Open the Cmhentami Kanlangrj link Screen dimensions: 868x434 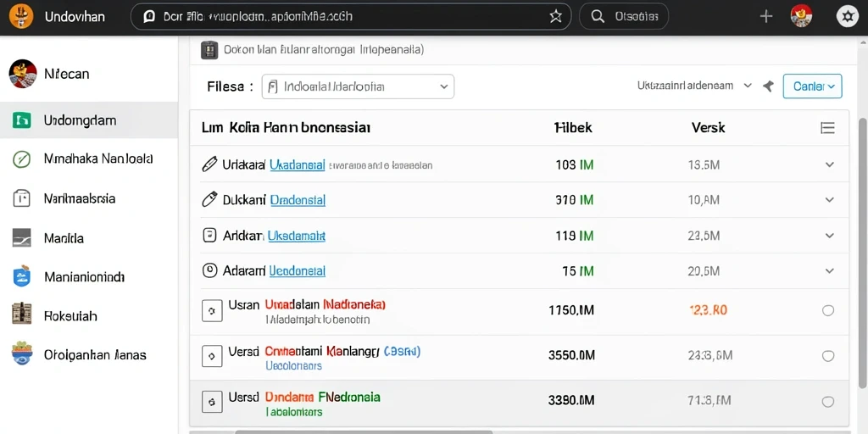[x=322, y=351]
